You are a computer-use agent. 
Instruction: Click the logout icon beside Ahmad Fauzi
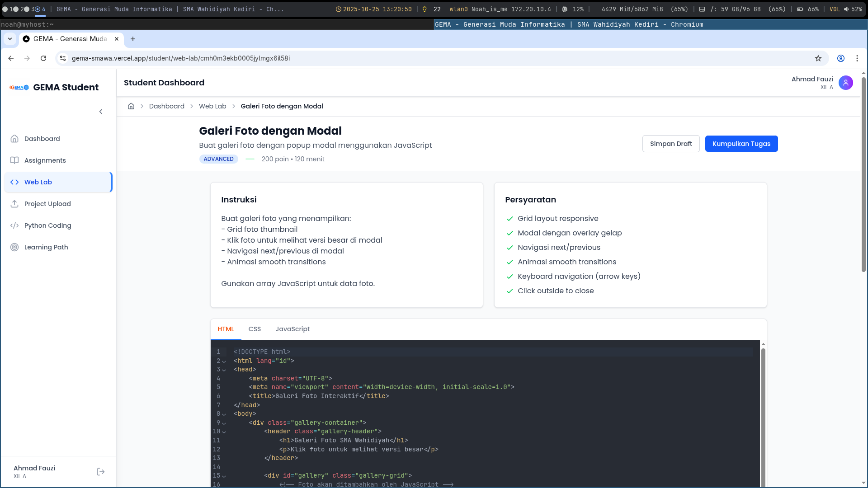(101, 472)
